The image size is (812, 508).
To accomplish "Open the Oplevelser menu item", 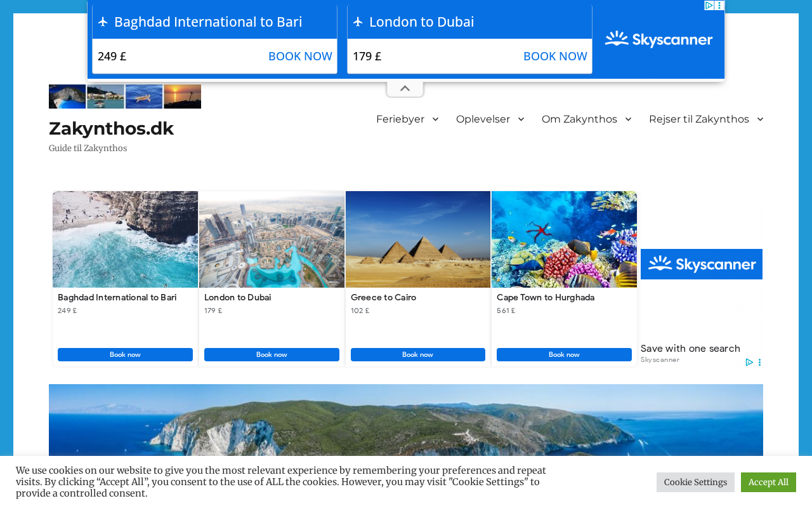I will point(483,119).
